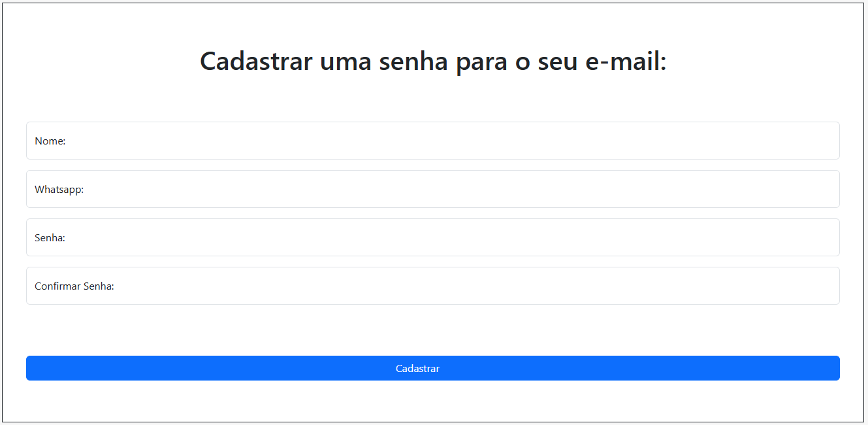
Task: Click the Confirmar Senha field
Action: pyautogui.click(x=432, y=286)
